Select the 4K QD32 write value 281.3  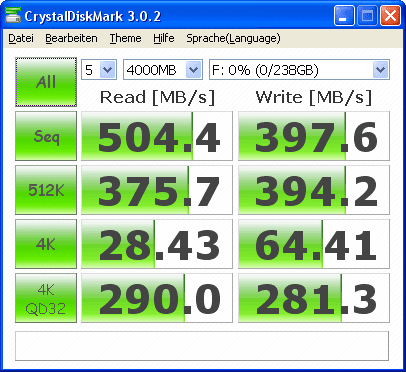(314, 298)
